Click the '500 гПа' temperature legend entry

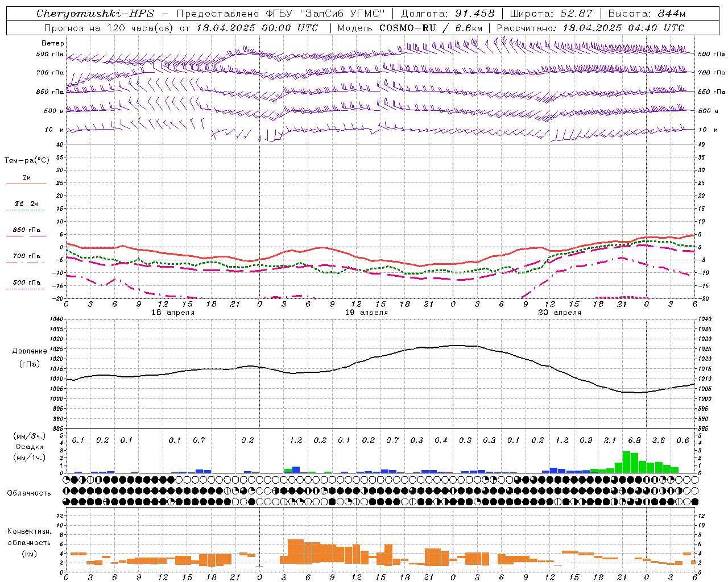(x=27, y=282)
